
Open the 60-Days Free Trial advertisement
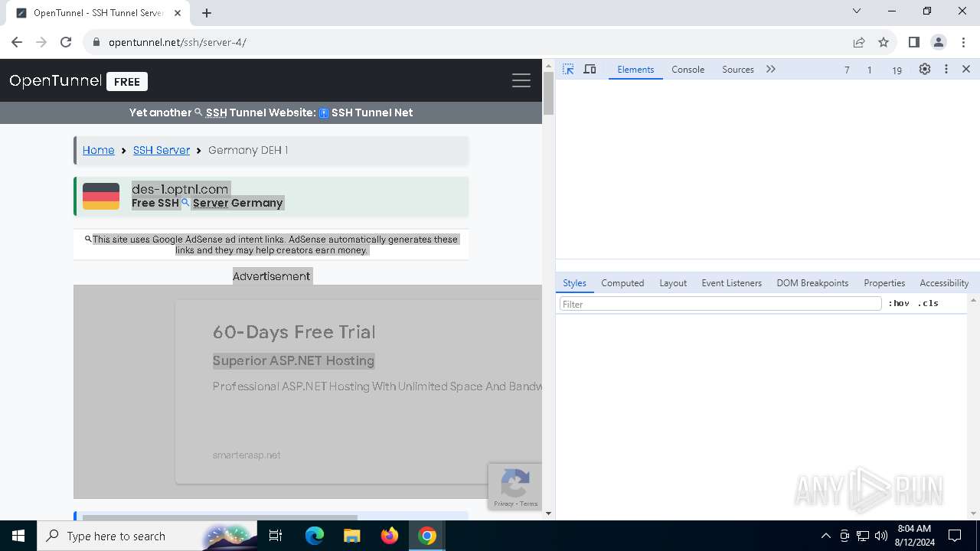294,331
